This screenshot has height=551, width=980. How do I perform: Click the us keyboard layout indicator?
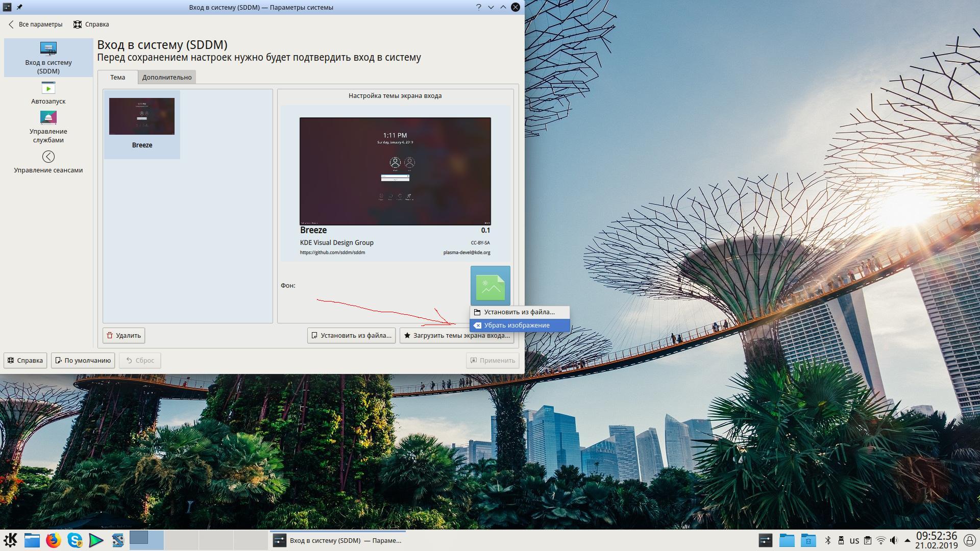tap(854, 540)
